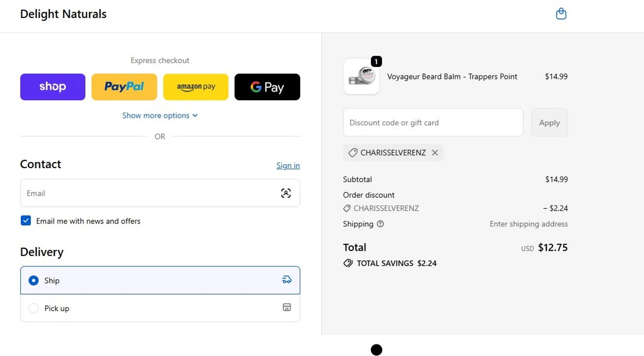Image resolution: width=644 pixels, height=356 pixels.
Task: Click the Express checkout heading text
Action: (x=160, y=60)
